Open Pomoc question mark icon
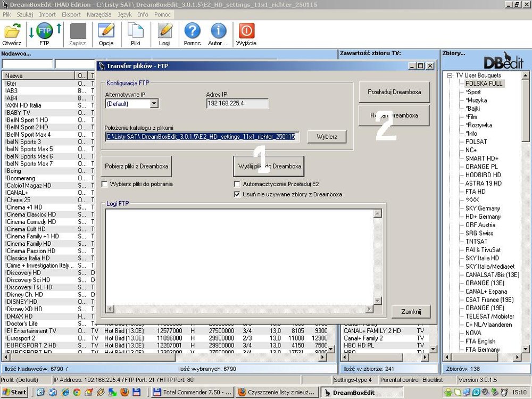Screen dimensions: 532x399 point(192,32)
